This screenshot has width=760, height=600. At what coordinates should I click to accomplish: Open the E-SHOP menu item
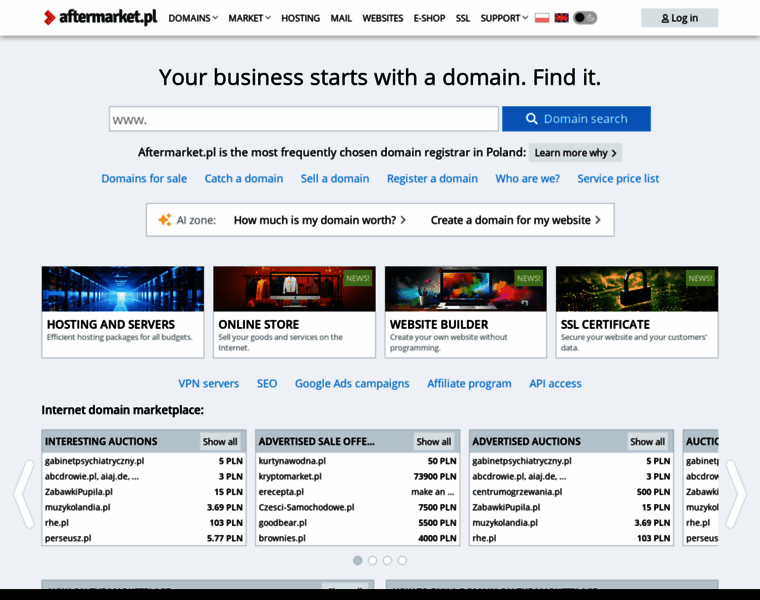point(429,18)
